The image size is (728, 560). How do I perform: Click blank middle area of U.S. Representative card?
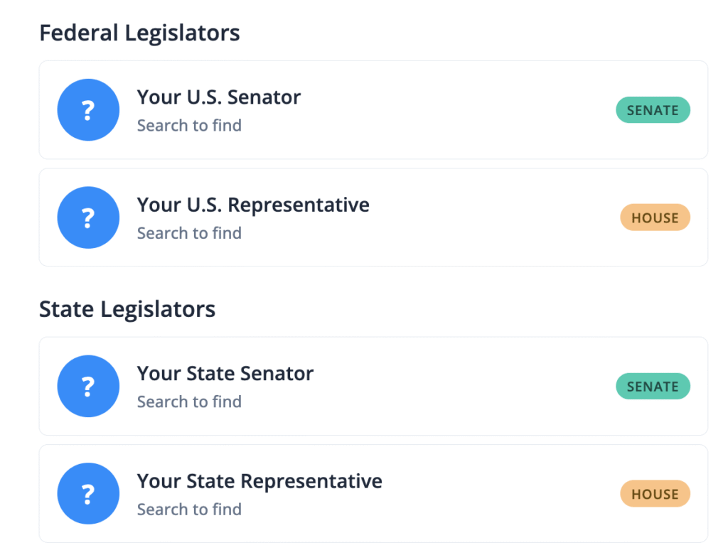click(x=491, y=217)
